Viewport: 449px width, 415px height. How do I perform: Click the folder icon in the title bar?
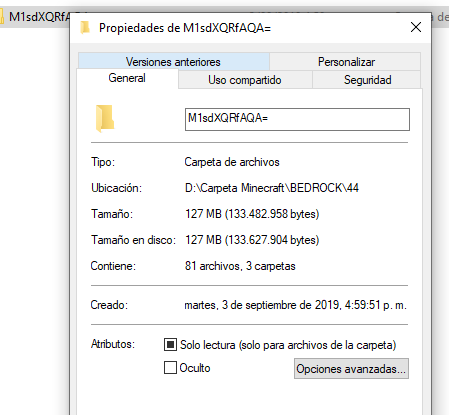(x=85, y=27)
